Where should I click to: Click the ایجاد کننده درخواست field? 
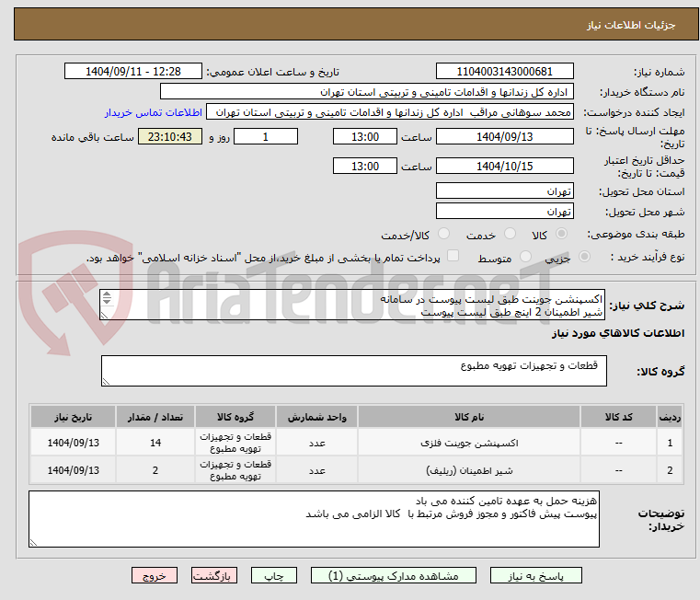[390, 112]
